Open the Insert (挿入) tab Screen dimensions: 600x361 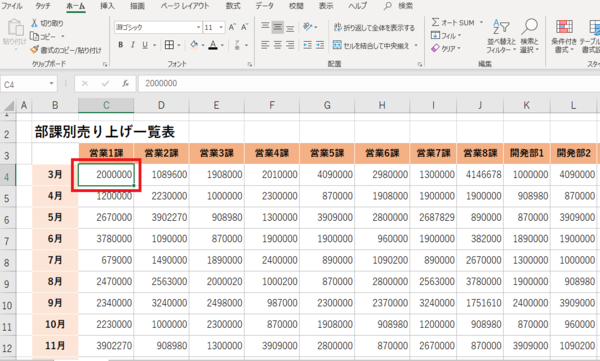(x=107, y=6)
